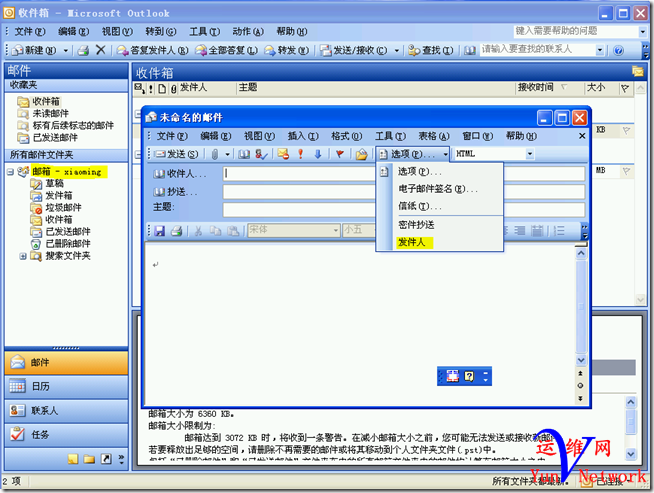Open the HTML message format dropdown
This screenshot has height=493, width=654.
530,154
